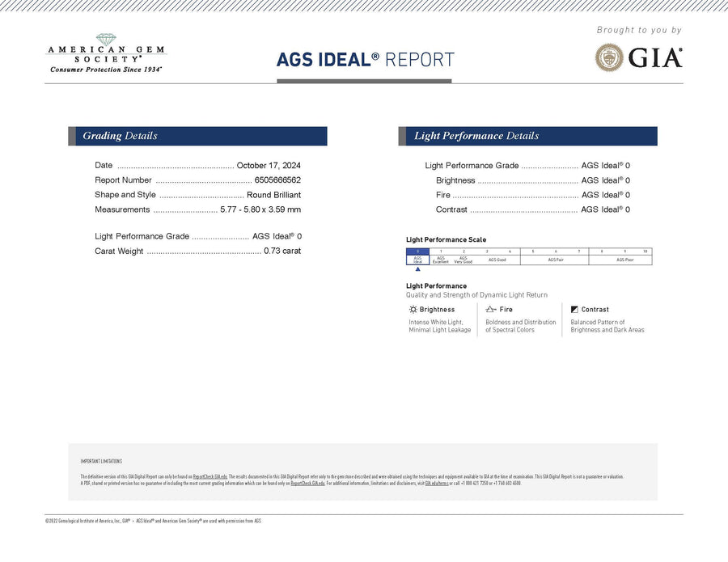The height and width of the screenshot is (562, 728).
Task: Click the AGS IDEAL REPORT title
Action: pos(366,60)
